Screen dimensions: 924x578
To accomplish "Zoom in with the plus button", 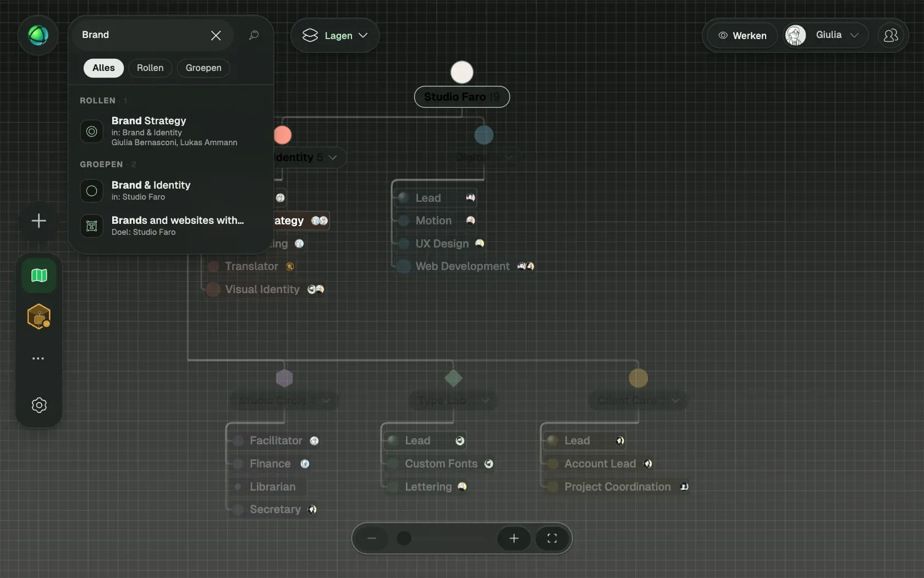I will tap(514, 538).
